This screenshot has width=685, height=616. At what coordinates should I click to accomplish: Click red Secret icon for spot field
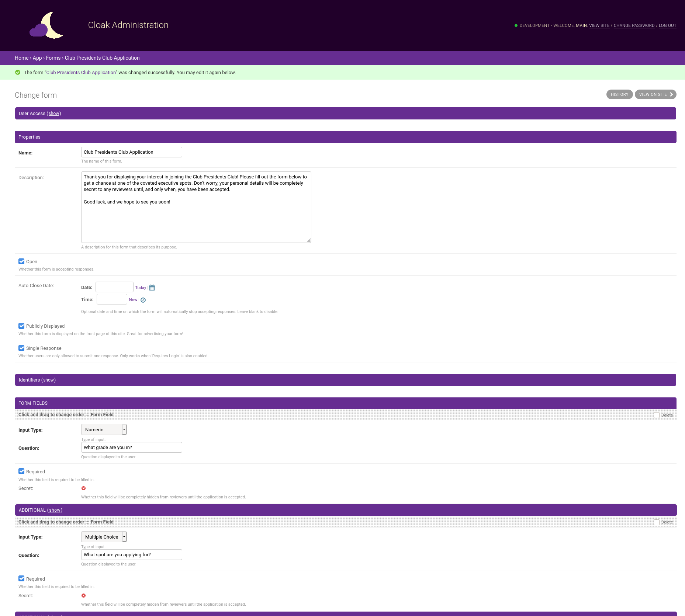coord(84,596)
